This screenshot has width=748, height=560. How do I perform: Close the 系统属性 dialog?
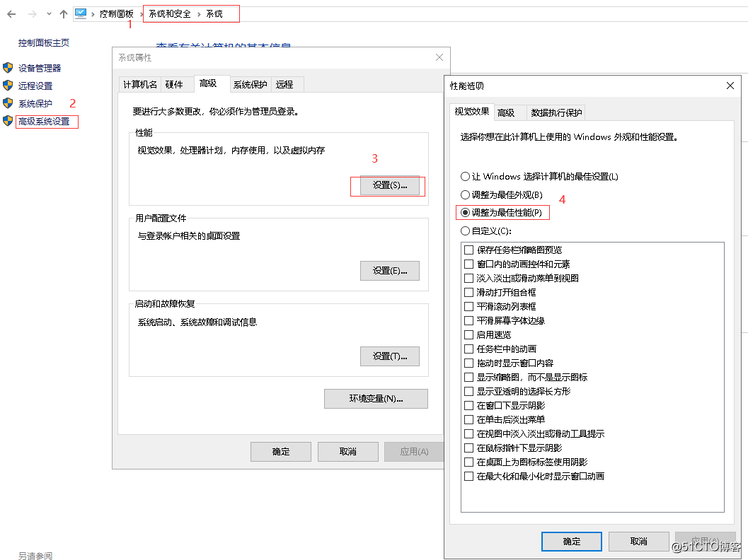pyautogui.click(x=439, y=57)
